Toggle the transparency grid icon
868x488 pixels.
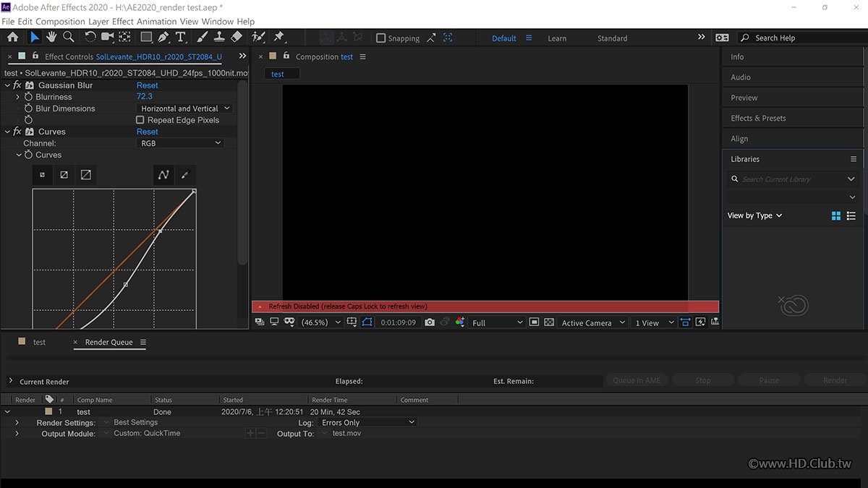tap(549, 322)
